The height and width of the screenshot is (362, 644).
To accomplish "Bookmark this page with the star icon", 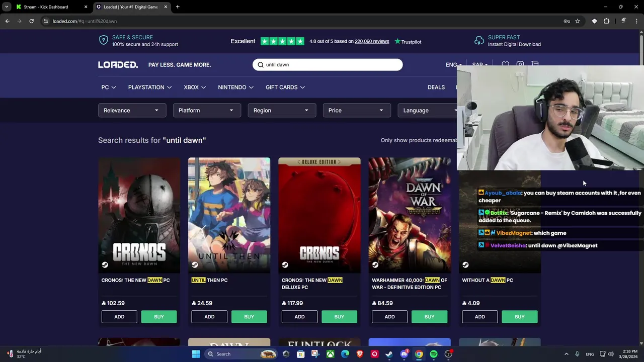I will click(x=578, y=21).
